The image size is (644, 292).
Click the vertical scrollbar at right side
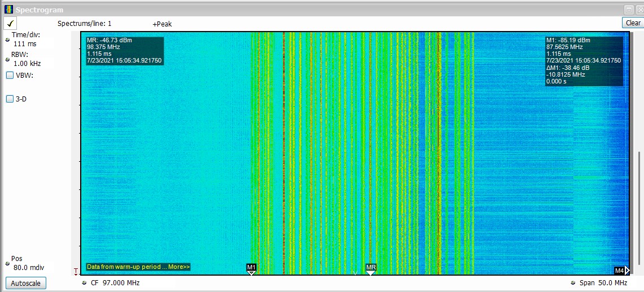(638, 209)
